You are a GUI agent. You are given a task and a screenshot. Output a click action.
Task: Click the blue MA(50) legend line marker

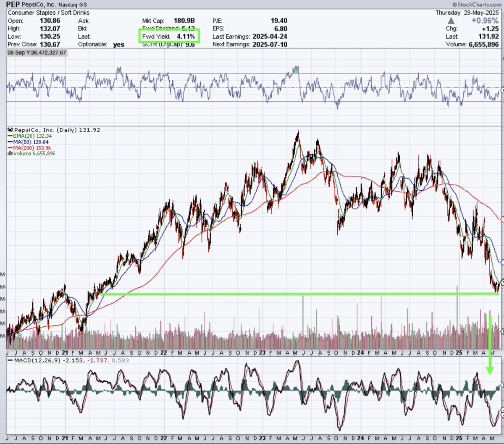10,142
